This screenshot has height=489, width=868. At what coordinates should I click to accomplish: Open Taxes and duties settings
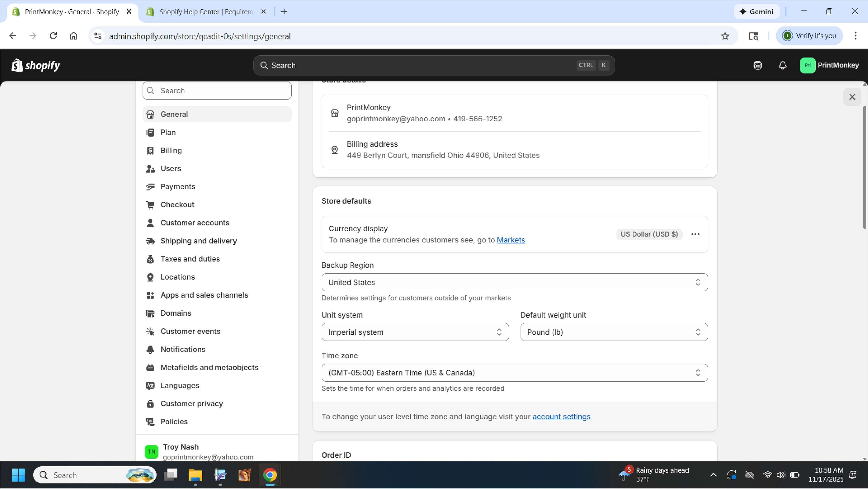[190, 259]
